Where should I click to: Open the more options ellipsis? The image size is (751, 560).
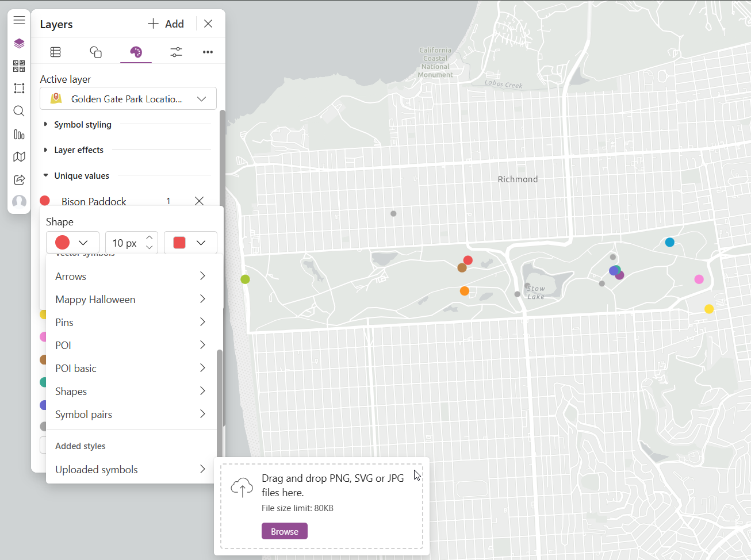point(208,52)
